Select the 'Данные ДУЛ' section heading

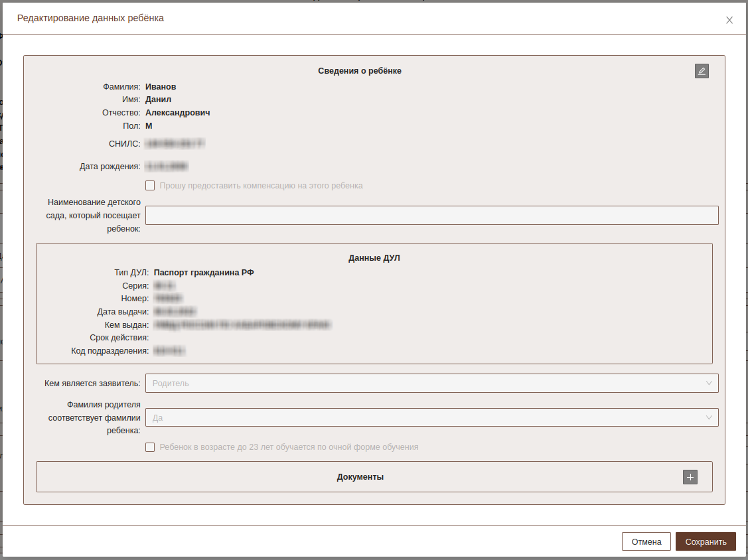point(374,258)
